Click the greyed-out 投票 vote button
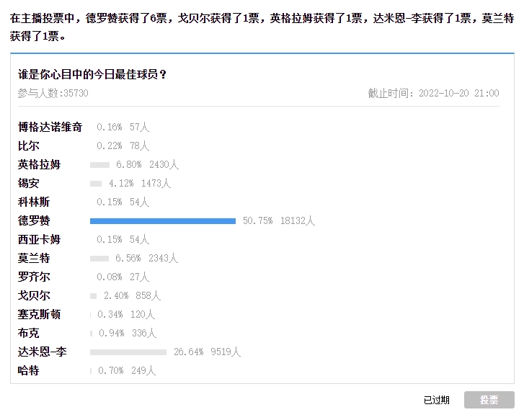 tap(489, 400)
